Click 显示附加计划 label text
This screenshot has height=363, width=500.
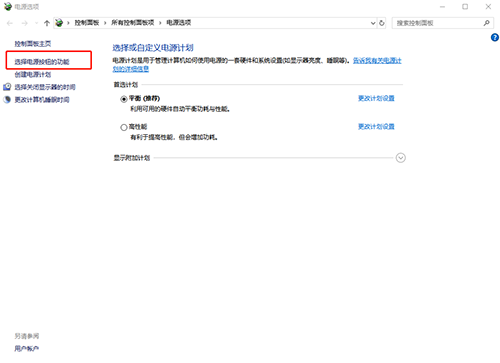[132, 158]
